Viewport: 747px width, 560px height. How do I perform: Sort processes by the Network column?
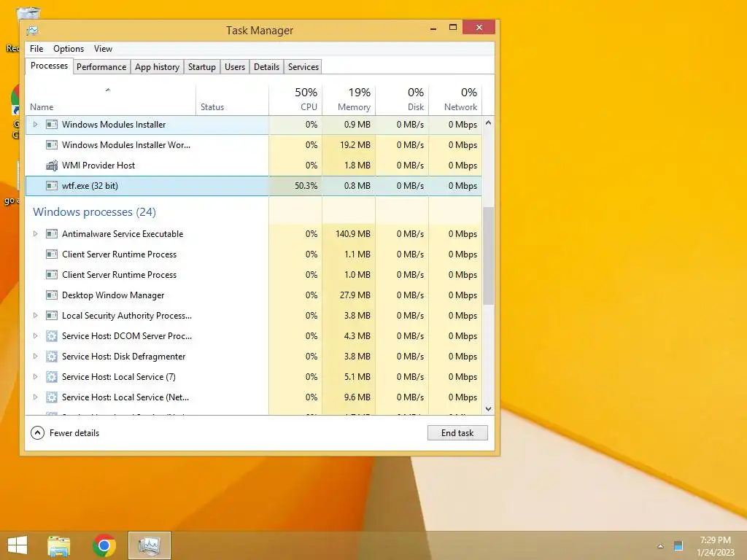click(455, 101)
